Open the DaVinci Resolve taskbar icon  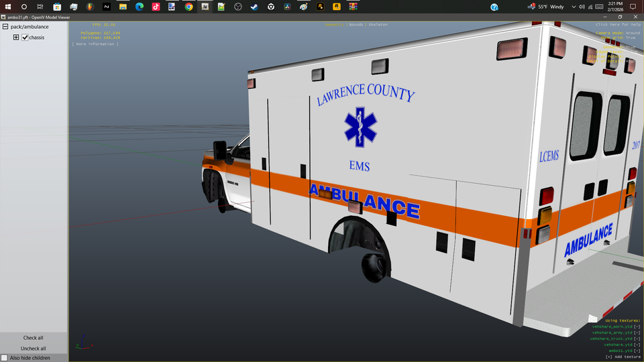click(287, 7)
